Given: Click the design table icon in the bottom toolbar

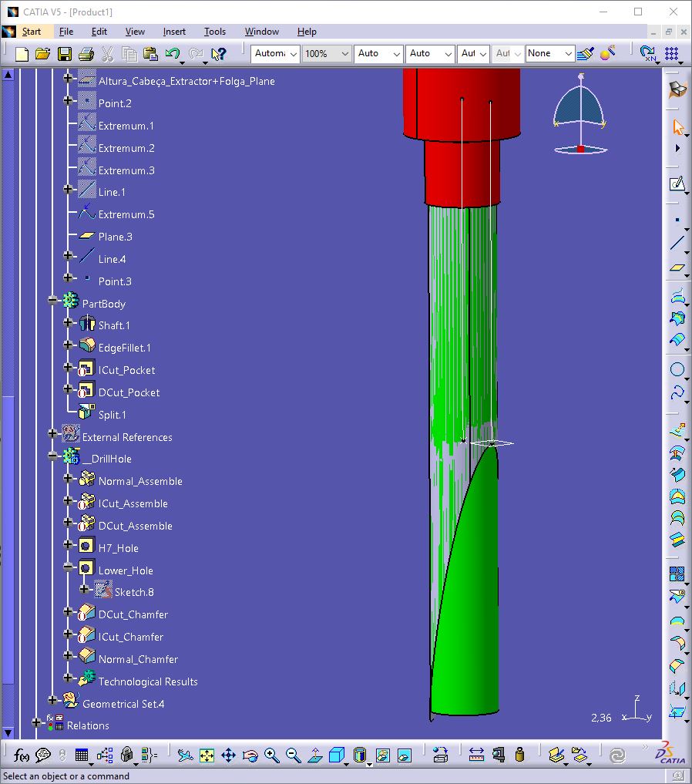Looking at the screenshot, I should 82,755.
